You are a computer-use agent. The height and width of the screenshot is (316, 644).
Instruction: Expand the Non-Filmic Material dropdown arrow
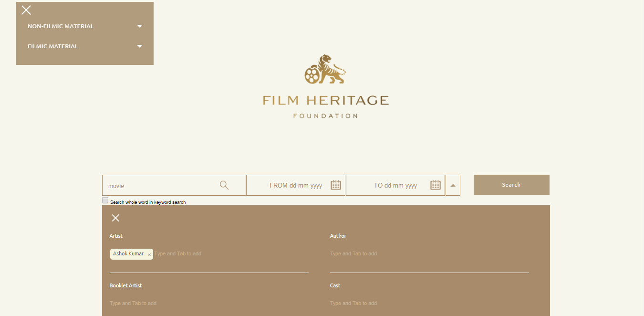[140, 26]
